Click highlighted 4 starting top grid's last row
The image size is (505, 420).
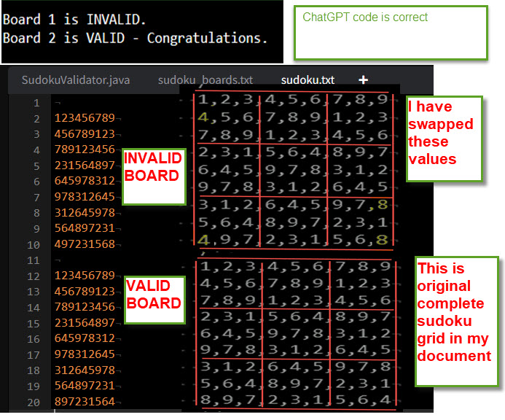pyautogui.click(x=202, y=238)
